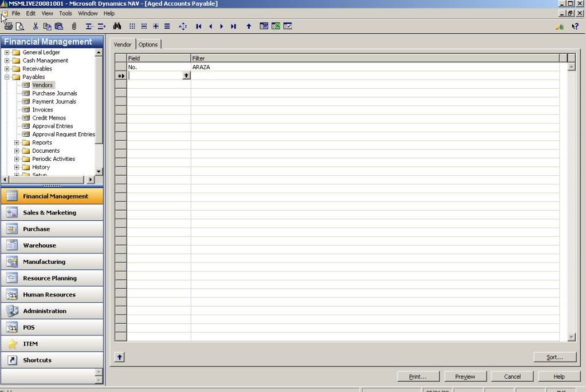Open the Window menu
This screenshot has height=392, width=586.
[x=88, y=13]
